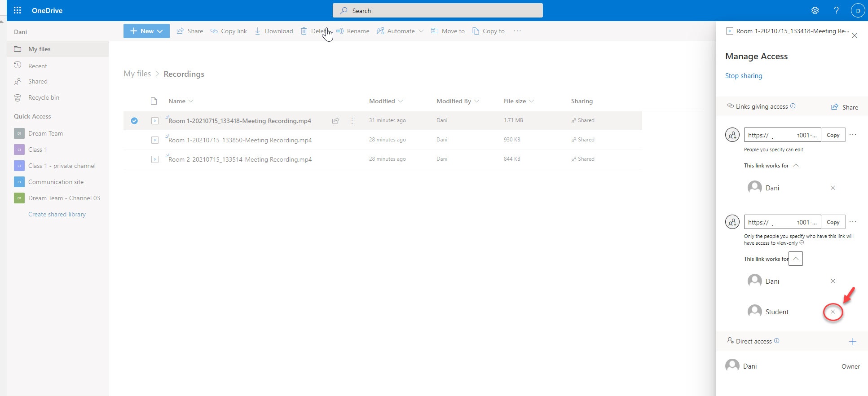Collapse edit link's This link works for
The height and width of the screenshot is (396, 868).
[796, 165]
